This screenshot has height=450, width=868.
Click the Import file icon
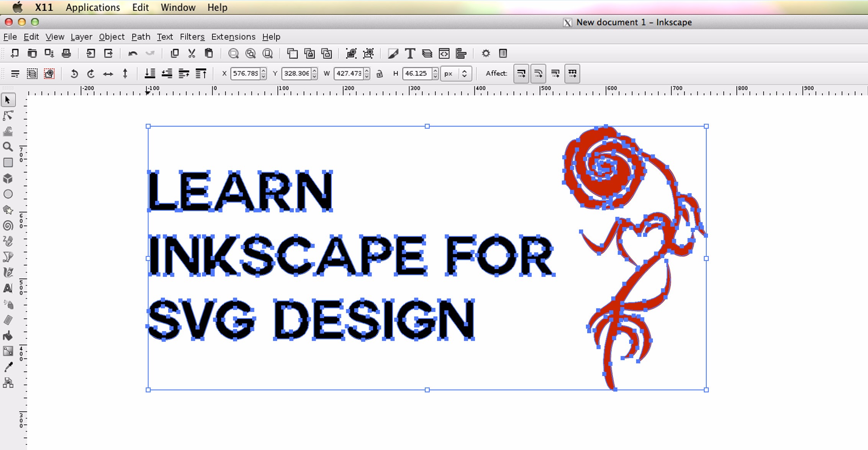click(x=91, y=53)
